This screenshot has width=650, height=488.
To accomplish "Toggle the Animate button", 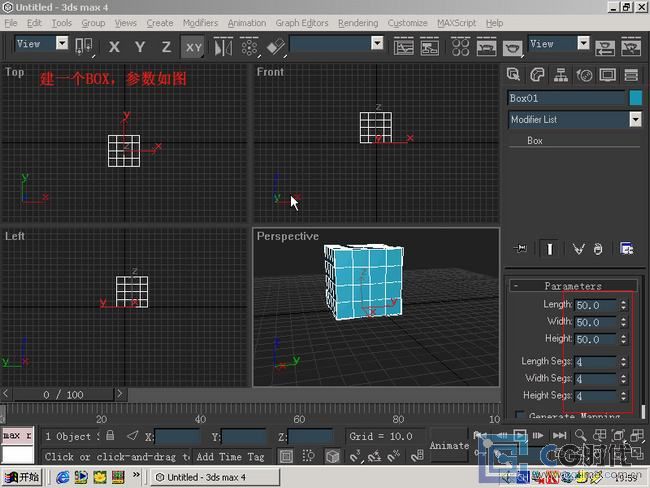I will [x=449, y=446].
